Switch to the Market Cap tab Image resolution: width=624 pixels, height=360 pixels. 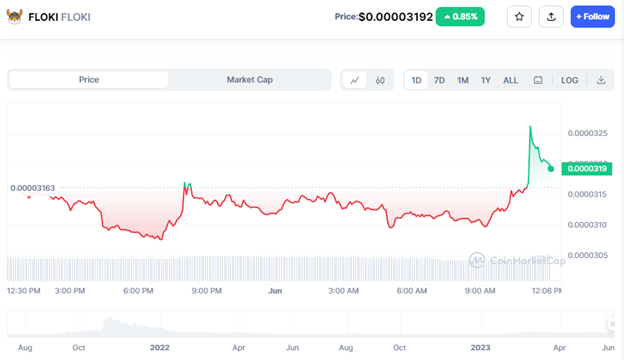(250, 80)
